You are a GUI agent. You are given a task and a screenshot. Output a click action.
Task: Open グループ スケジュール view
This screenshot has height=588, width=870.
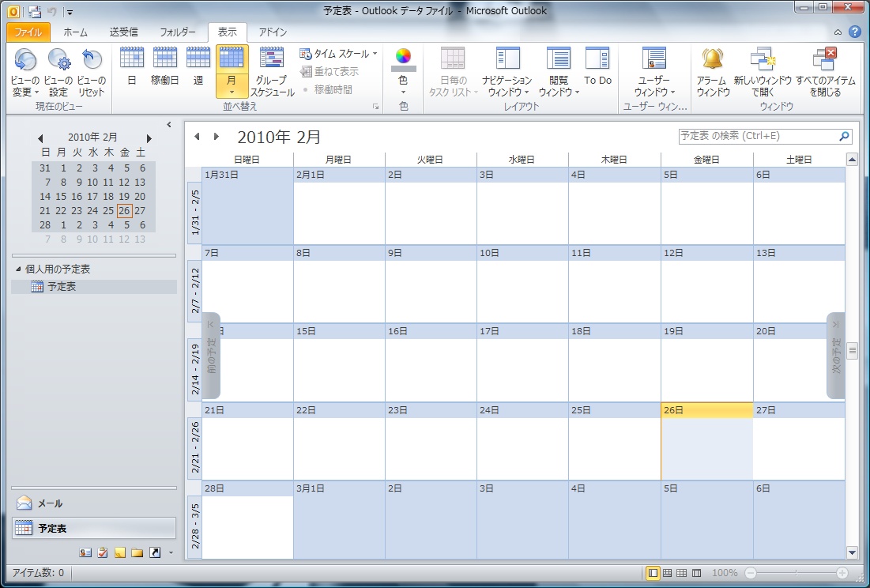click(x=271, y=72)
